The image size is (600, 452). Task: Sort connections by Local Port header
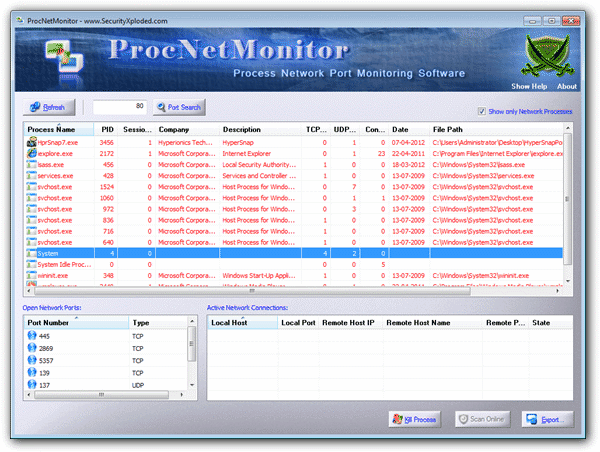click(298, 323)
